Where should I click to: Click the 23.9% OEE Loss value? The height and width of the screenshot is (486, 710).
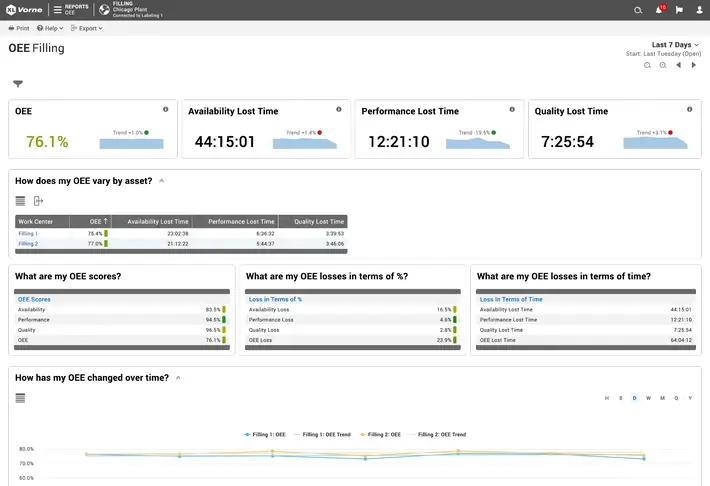point(444,340)
